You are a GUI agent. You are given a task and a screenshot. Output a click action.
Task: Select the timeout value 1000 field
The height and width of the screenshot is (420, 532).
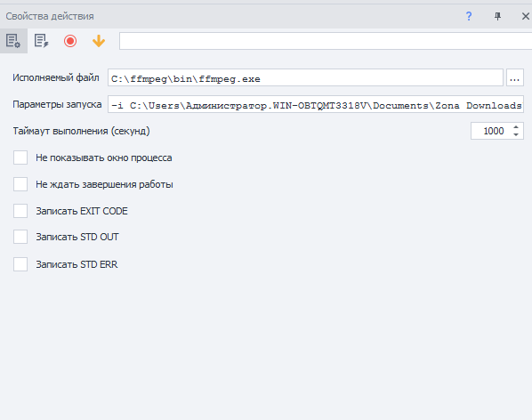pos(491,131)
